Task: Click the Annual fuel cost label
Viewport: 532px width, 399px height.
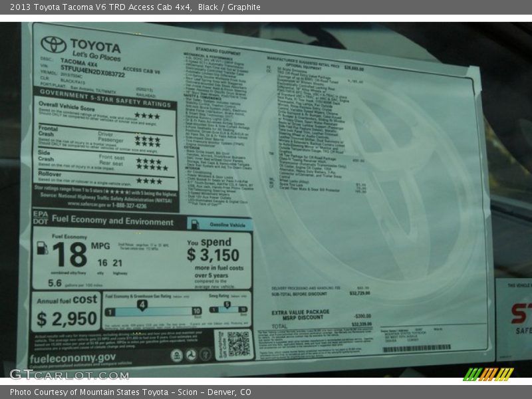Action: point(67,300)
